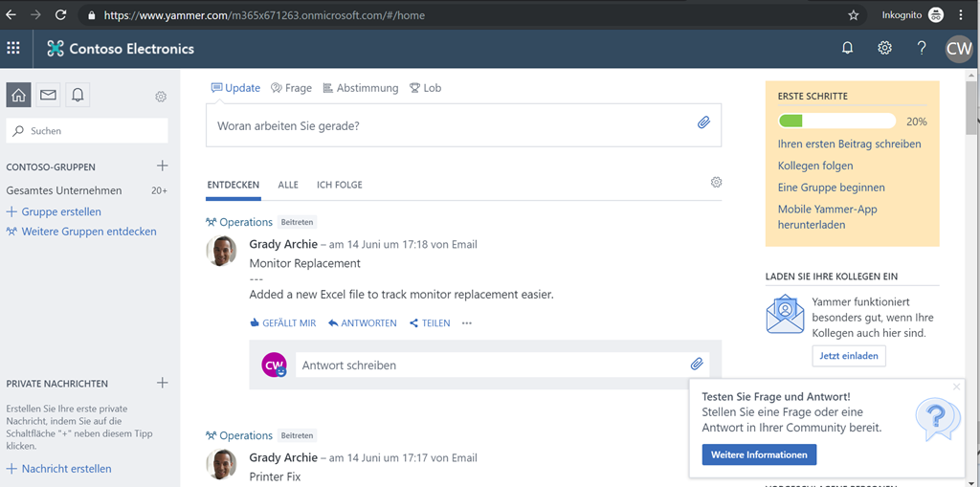Image resolution: width=980 pixels, height=487 pixels.
Task: Click Nachricht erstellen link
Action: [58, 468]
